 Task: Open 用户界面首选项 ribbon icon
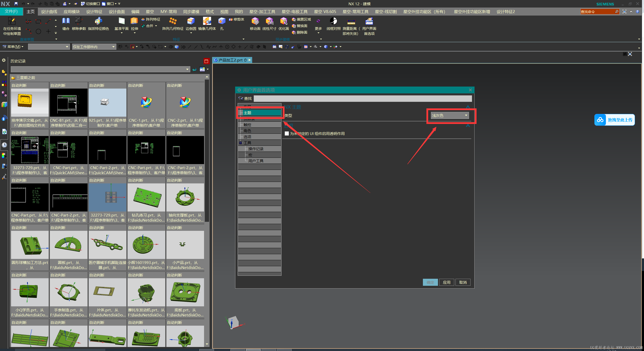pos(369,21)
